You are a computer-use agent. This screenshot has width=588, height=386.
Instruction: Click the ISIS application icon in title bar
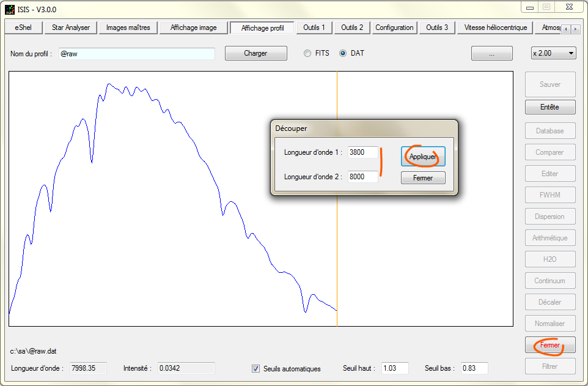click(x=10, y=9)
